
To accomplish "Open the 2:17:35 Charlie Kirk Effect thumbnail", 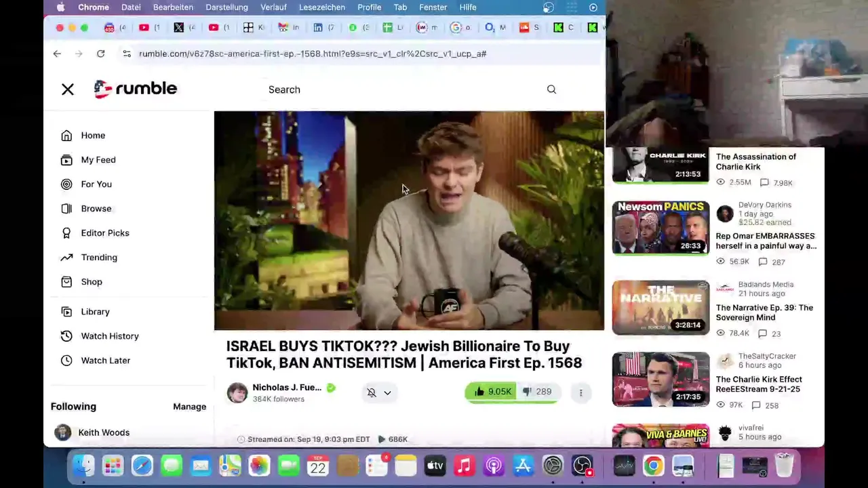I will (x=660, y=379).
